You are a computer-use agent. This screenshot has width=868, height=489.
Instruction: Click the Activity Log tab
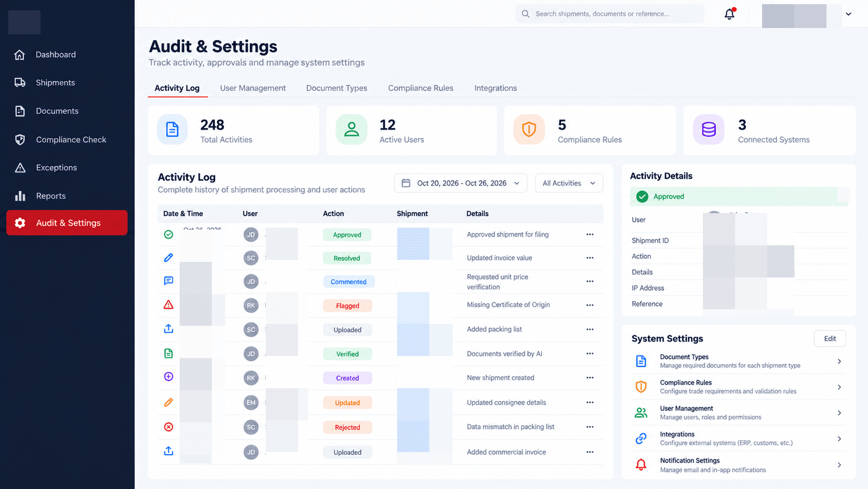[177, 88]
